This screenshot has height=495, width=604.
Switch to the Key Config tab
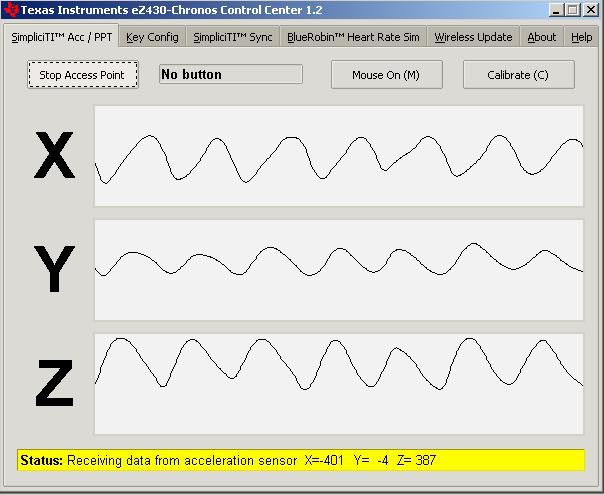pyautogui.click(x=152, y=37)
